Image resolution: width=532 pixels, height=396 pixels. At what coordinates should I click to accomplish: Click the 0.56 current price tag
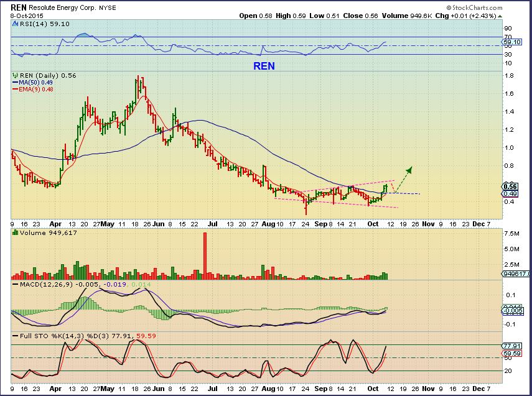tap(511, 186)
